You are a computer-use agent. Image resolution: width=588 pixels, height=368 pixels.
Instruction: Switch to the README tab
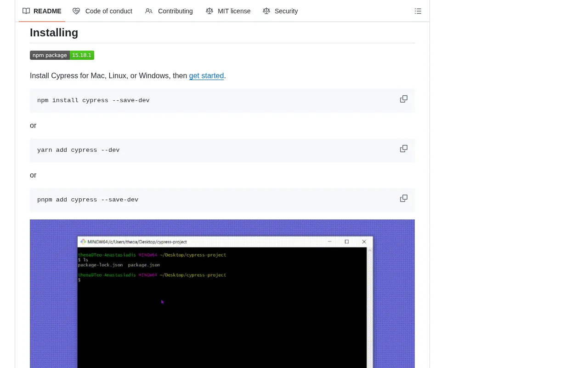tap(42, 11)
